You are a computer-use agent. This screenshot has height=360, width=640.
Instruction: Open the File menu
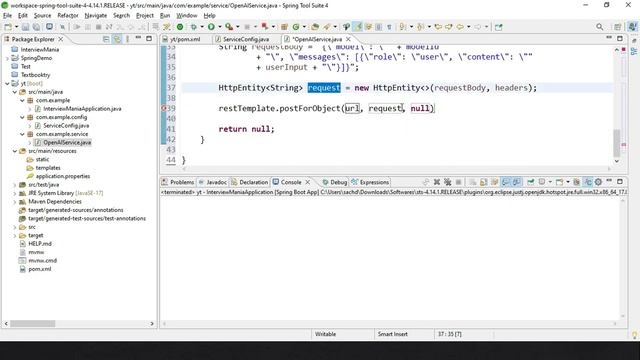(7, 16)
